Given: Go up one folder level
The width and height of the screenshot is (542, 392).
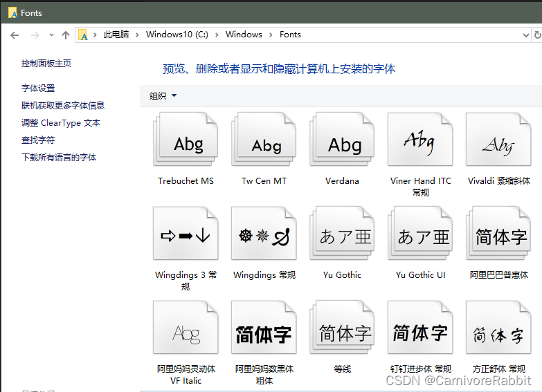Looking at the screenshot, I should point(66,35).
